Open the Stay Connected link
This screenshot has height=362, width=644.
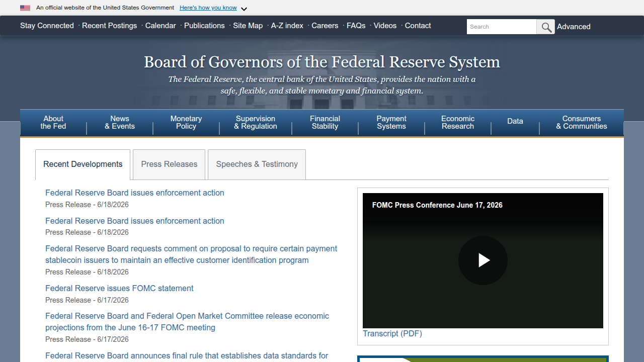[47, 26]
